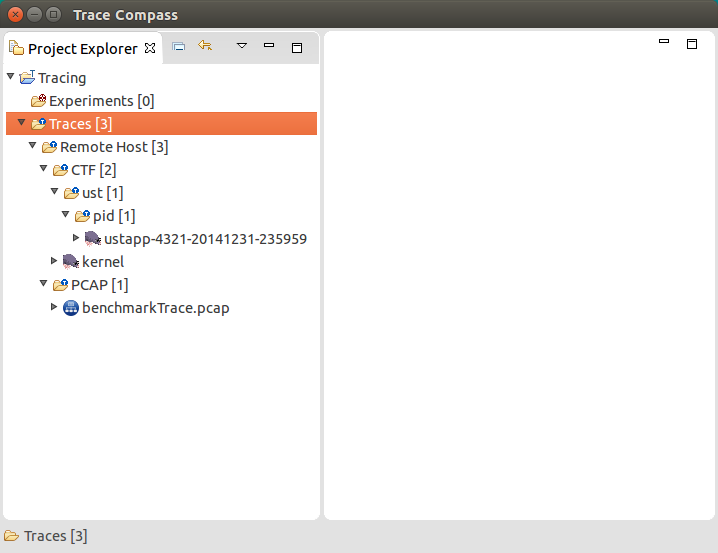
Task: Minimize the empty editor area
Action: [x=664, y=42]
